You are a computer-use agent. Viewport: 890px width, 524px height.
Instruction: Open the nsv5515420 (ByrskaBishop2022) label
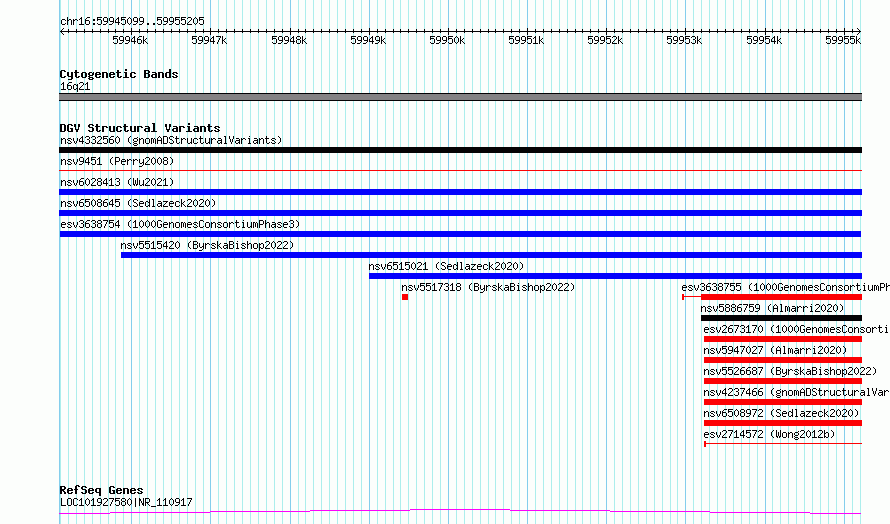[207, 245]
